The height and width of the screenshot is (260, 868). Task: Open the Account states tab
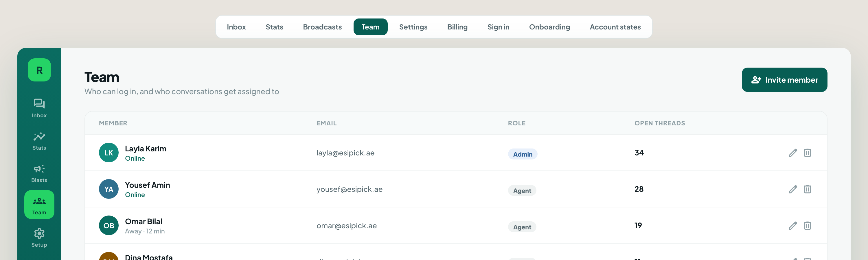click(x=615, y=27)
